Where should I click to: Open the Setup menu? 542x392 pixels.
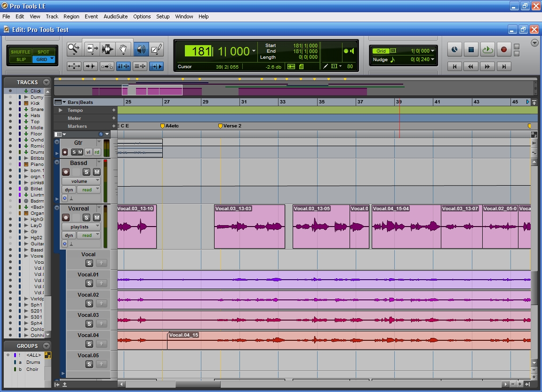(x=163, y=16)
